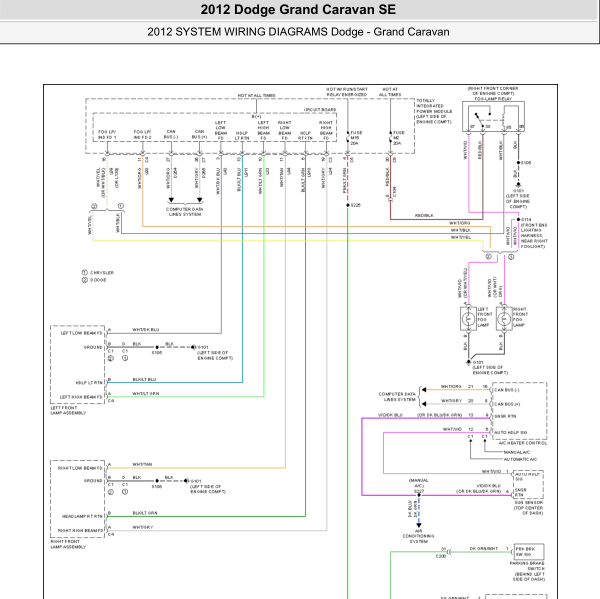Click the 'C200' connector label

(x=441, y=556)
